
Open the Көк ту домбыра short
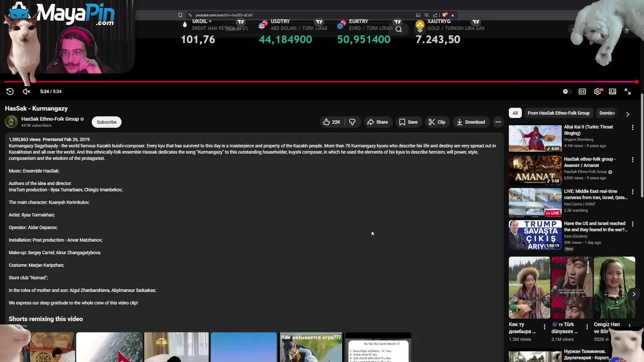[529, 288]
